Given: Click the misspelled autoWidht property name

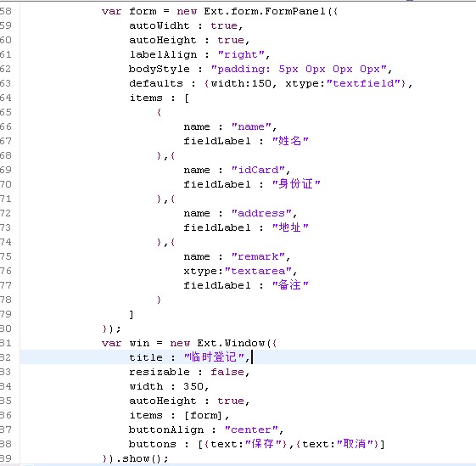Looking at the screenshot, I should point(160,25).
